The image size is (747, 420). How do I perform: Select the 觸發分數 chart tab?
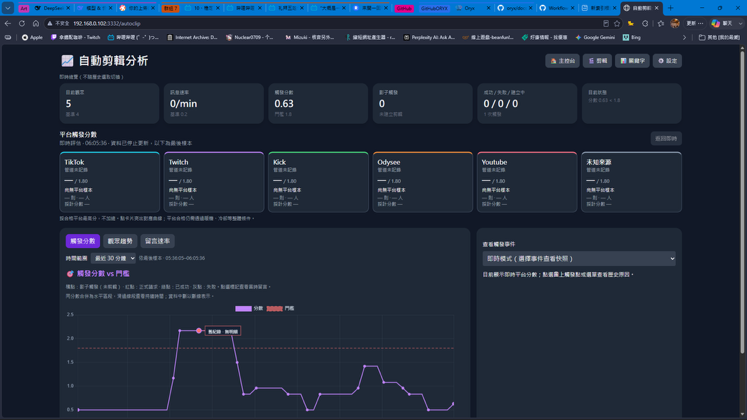(83, 241)
